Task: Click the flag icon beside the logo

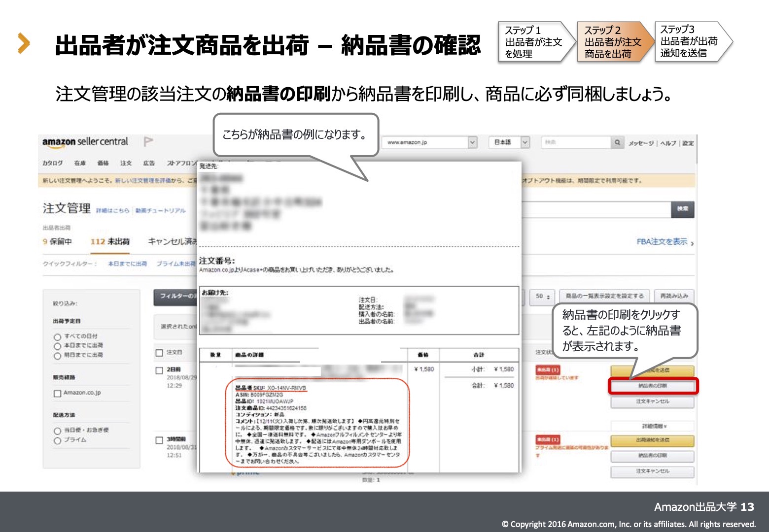Action: point(148,142)
